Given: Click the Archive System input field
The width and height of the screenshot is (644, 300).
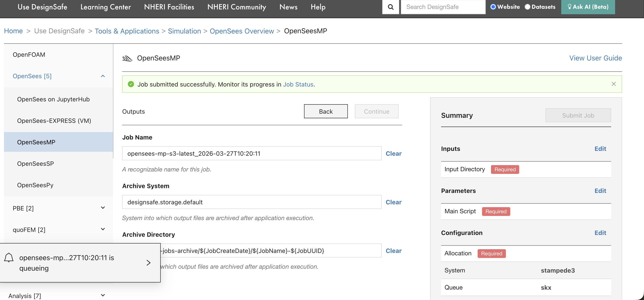Looking at the screenshot, I should pos(252,202).
